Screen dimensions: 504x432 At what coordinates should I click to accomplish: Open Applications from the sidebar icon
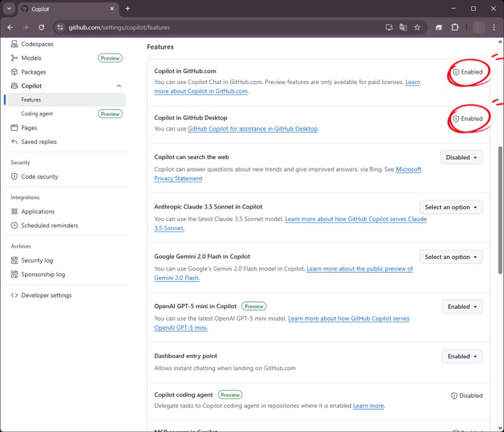point(14,211)
